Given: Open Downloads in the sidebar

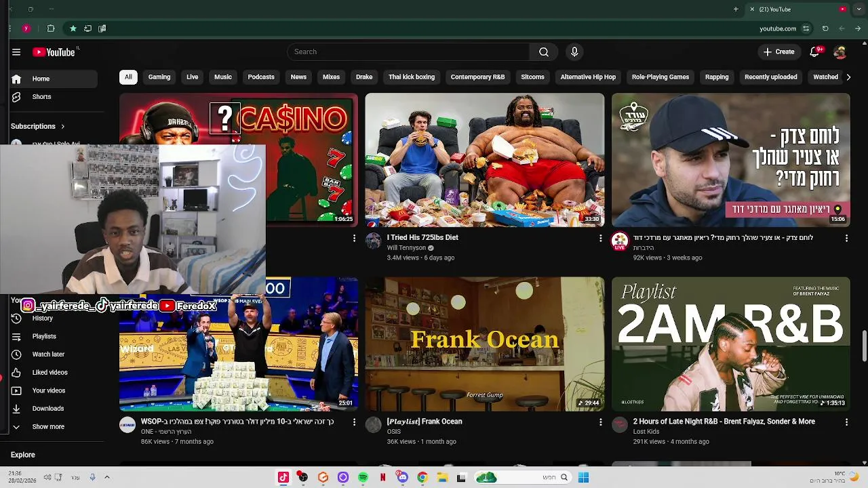Looking at the screenshot, I should coord(53,408).
